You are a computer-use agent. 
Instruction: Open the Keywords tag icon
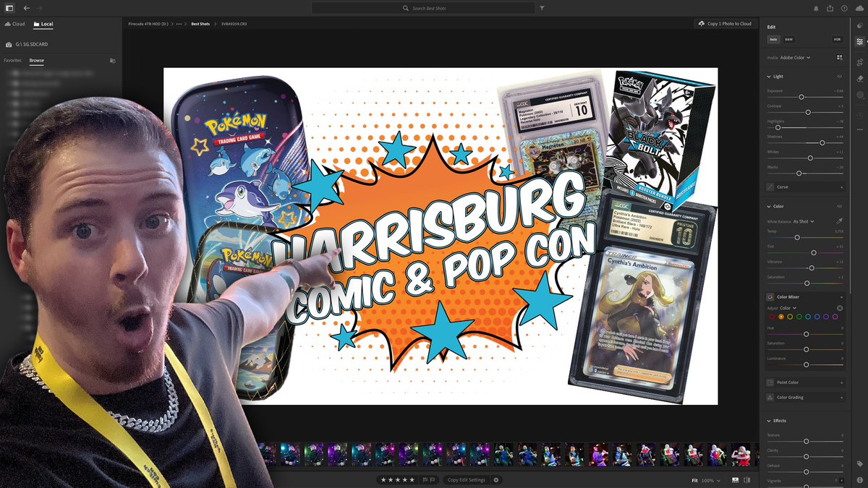point(859,463)
